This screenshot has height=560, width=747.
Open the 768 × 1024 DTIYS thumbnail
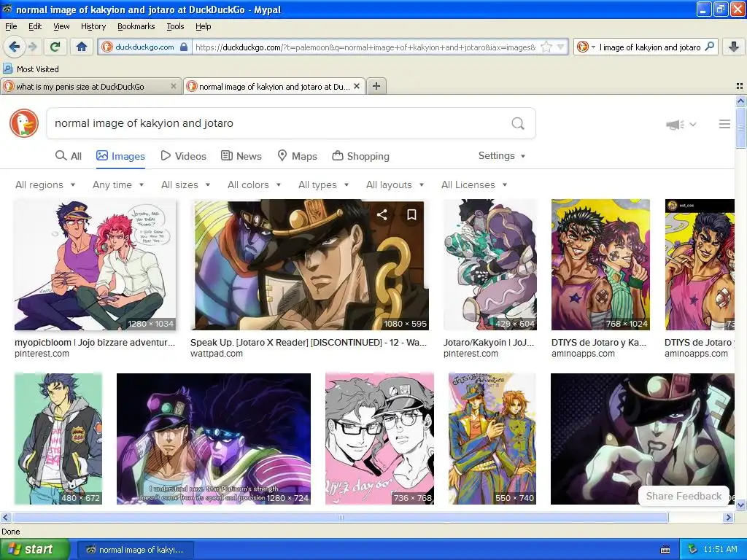click(x=600, y=265)
